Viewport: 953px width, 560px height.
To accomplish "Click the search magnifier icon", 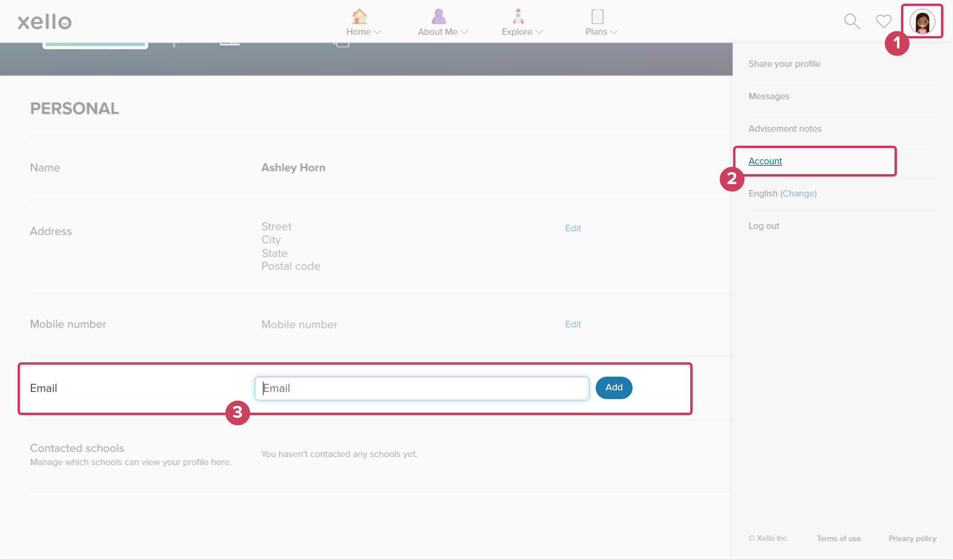I will (852, 21).
